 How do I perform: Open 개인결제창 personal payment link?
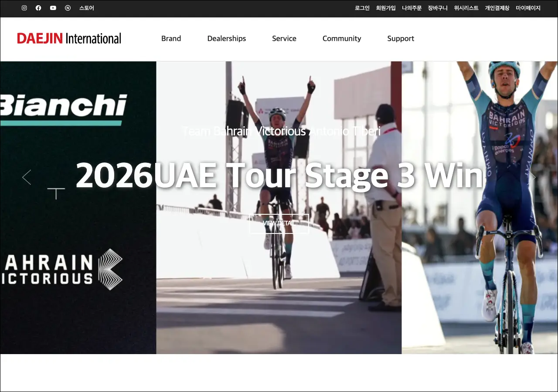(497, 8)
